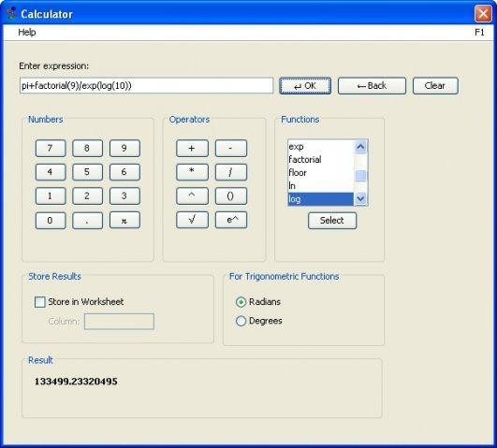Image resolution: width=497 pixels, height=448 pixels.
Task: Insert the pi symbol button
Action: (124, 220)
